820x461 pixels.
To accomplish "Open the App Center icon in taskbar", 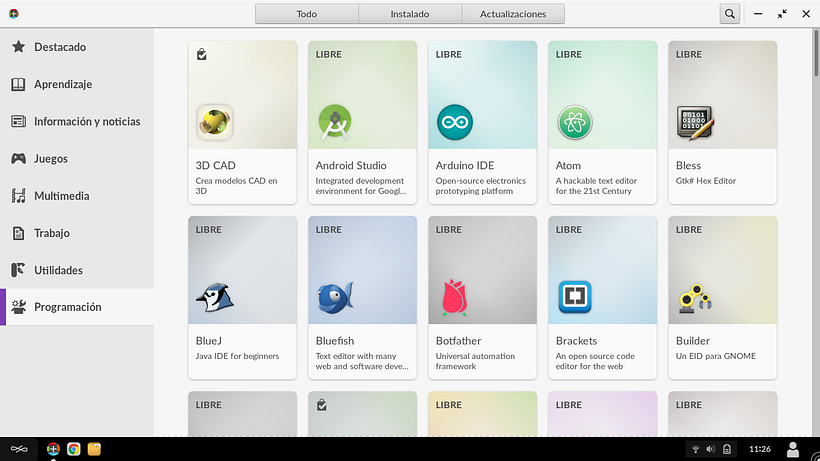I will [x=53, y=449].
